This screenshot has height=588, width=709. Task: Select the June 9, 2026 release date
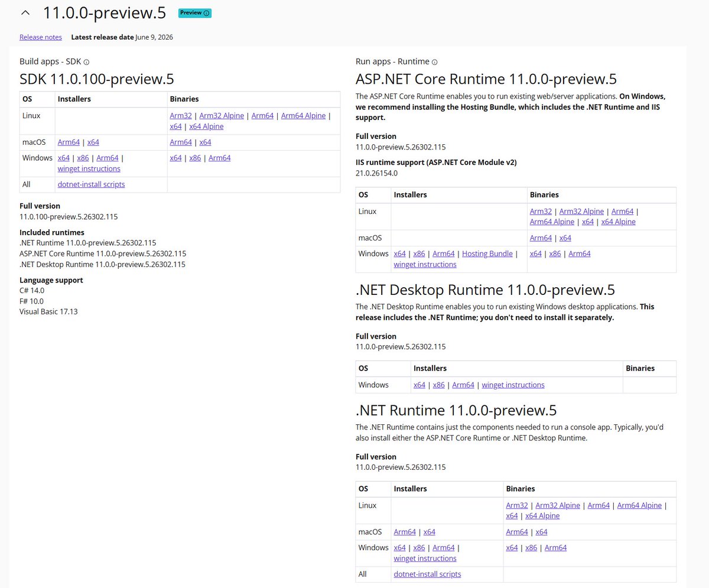pos(154,37)
